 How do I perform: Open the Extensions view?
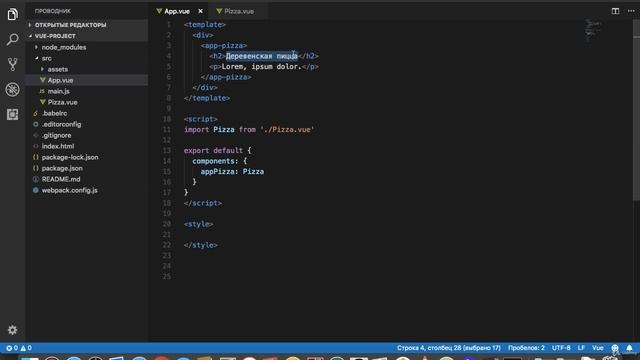pos(13,114)
